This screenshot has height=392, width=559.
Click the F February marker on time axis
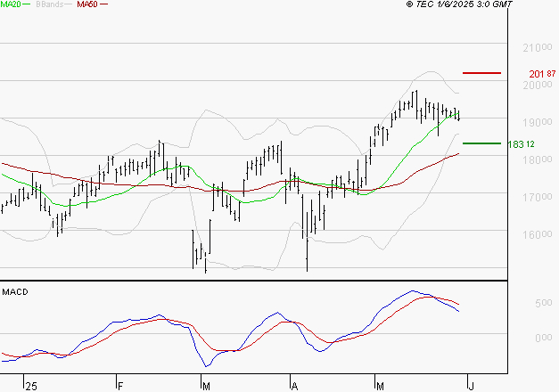point(120,387)
